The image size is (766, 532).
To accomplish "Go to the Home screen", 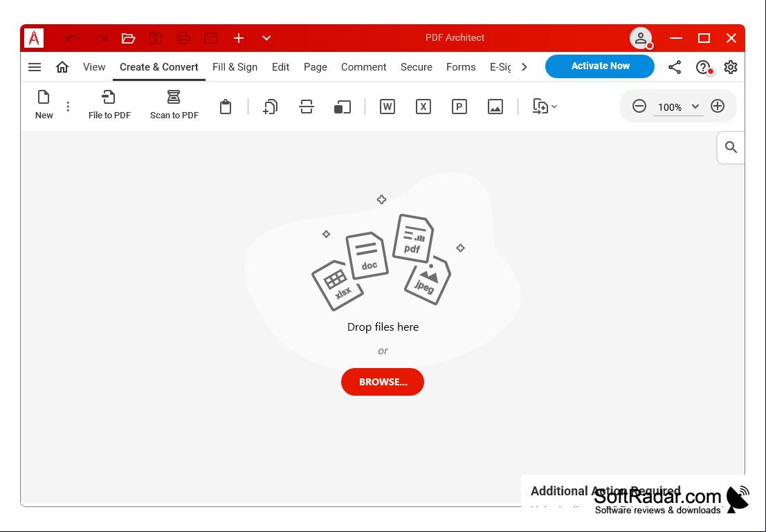I will coord(62,67).
